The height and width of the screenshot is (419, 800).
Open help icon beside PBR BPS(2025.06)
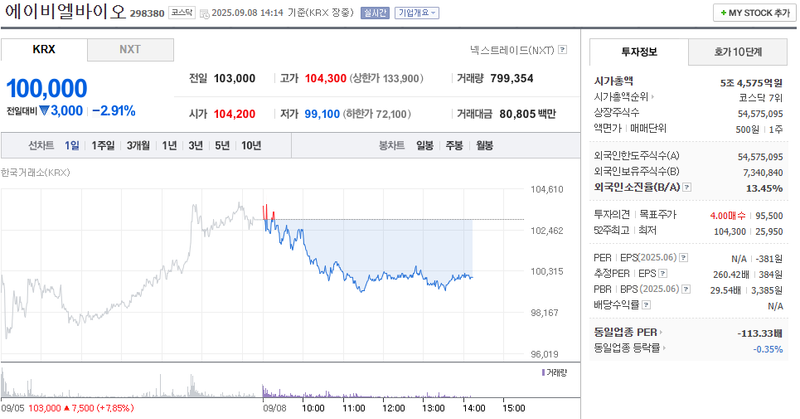click(x=686, y=289)
